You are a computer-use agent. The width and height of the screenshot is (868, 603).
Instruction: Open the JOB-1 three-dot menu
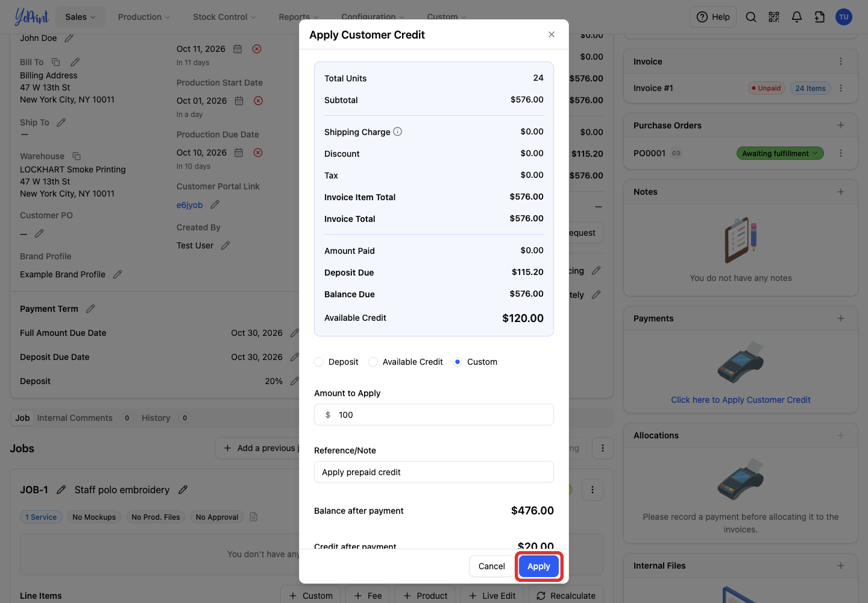(593, 490)
